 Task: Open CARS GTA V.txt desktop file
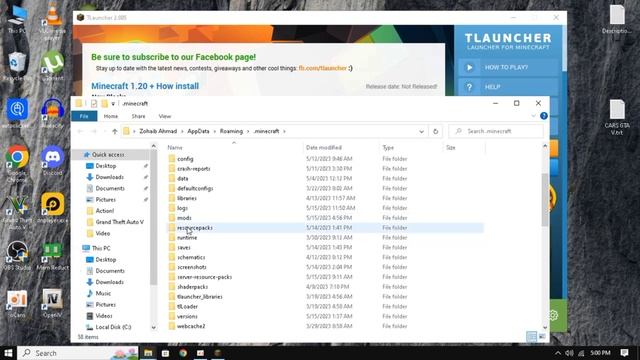coord(617,117)
